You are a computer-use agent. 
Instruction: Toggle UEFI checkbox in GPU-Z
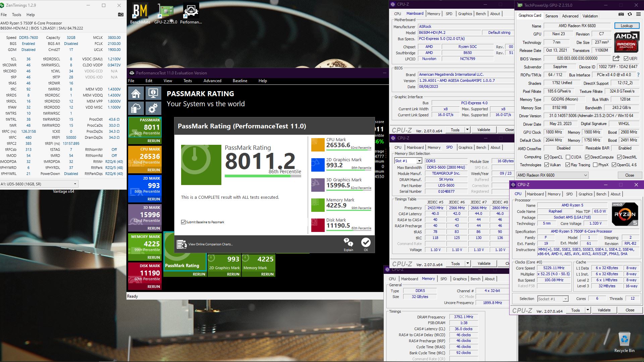coord(626,59)
